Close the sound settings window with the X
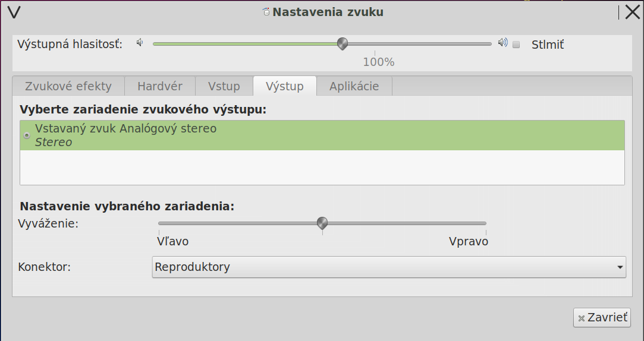The image size is (644, 341). coord(632,12)
